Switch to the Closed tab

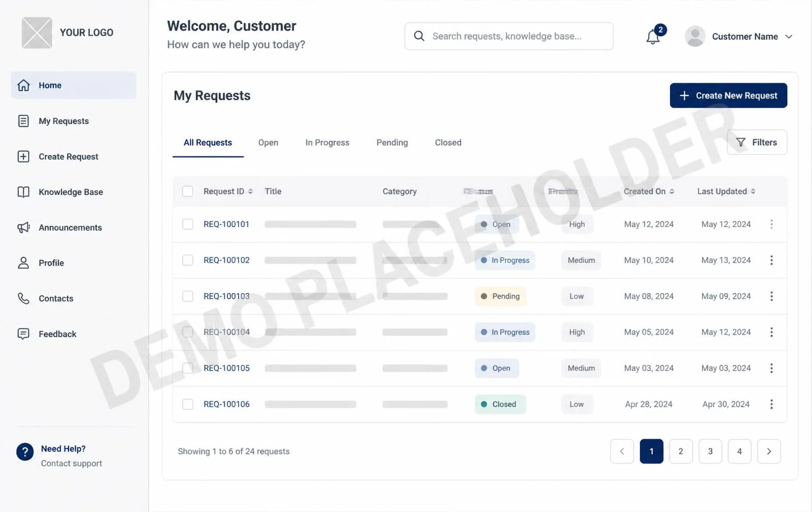pyautogui.click(x=448, y=143)
